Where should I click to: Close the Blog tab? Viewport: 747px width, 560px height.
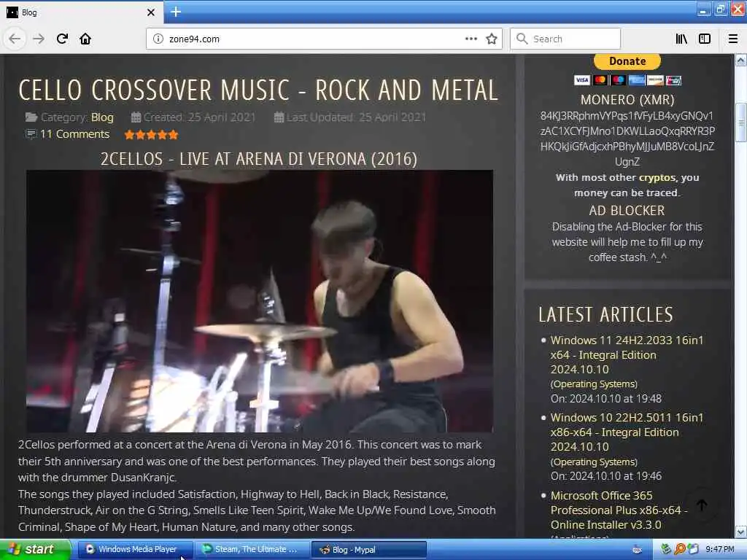pyautogui.click(x=150, y=12)
